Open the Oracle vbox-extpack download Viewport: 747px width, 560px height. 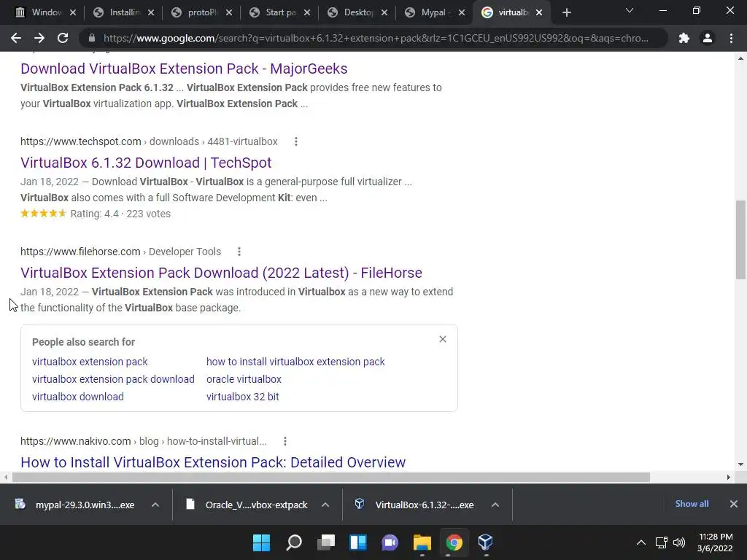[x=248, y=505]
